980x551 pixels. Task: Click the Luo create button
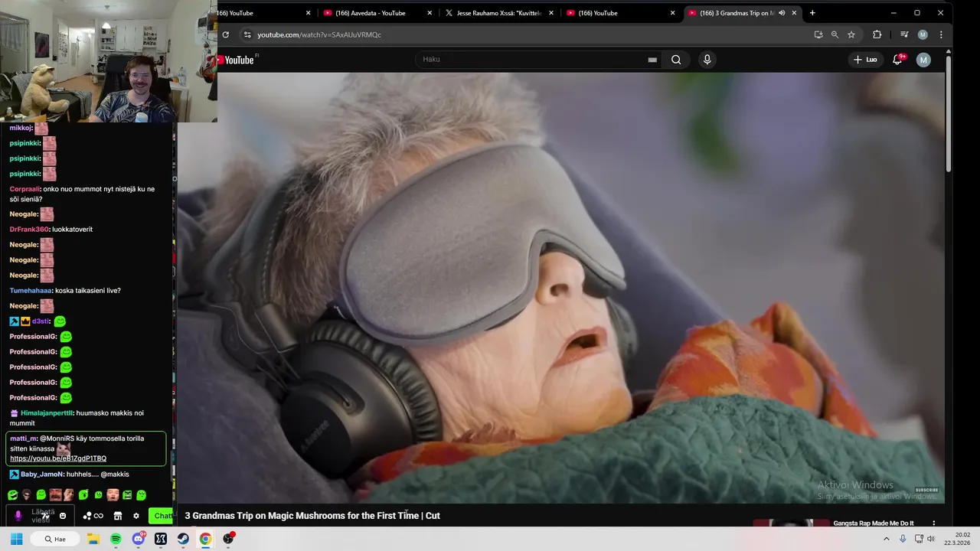tap(865, 60)
